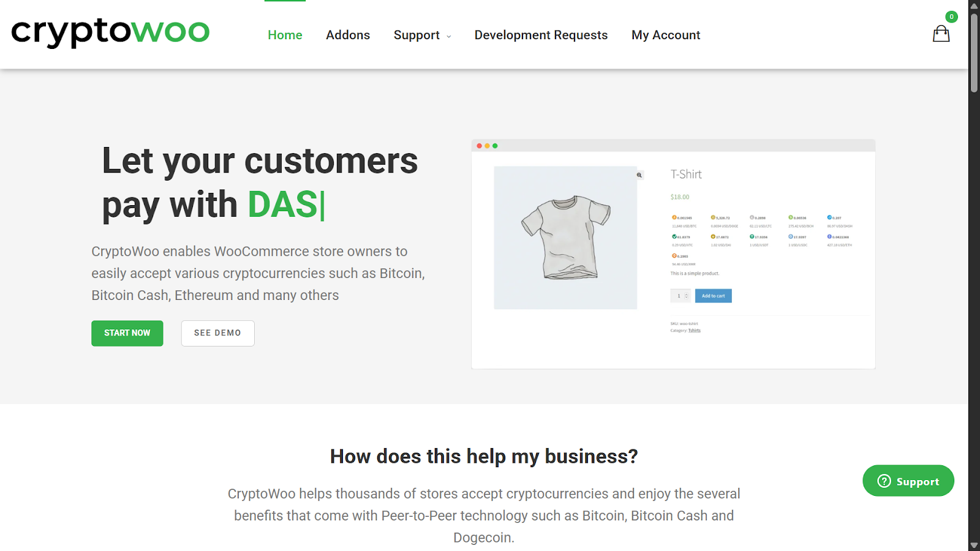980x551 pixels.
Task: Click the START NOW button
Action: click(127, 333)
